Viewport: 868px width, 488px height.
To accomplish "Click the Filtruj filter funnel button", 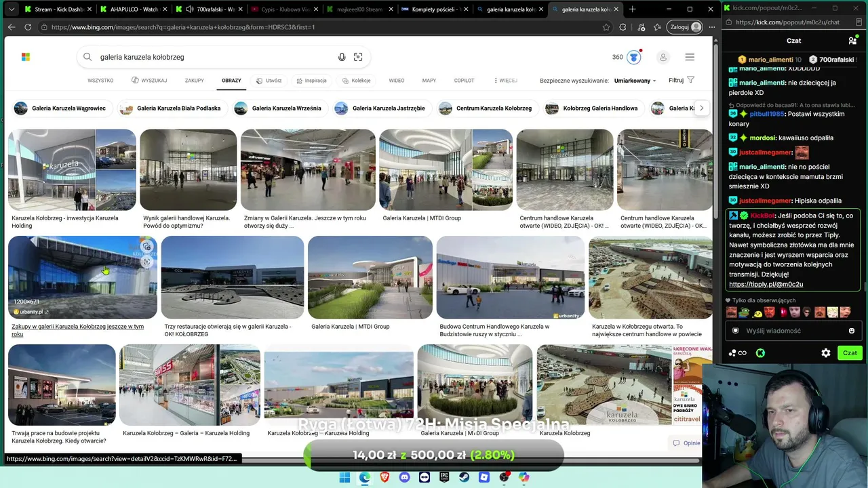I will (x=682, y=80).
